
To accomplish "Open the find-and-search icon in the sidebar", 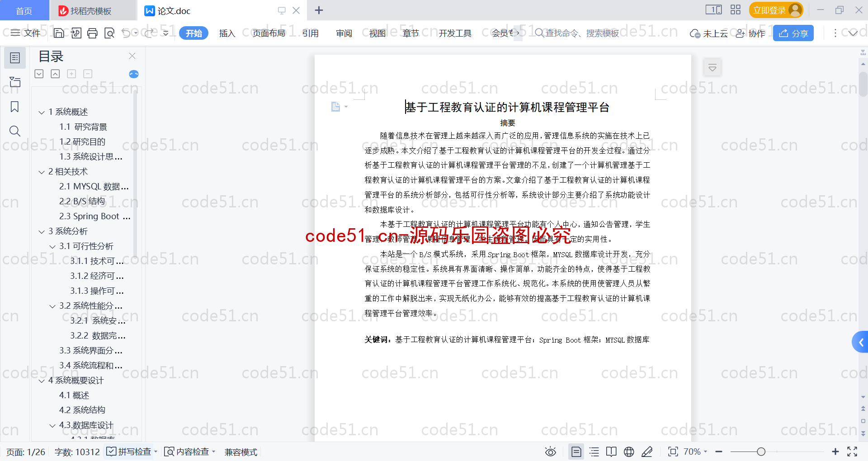I will pyautogui.click(x=15, y=131).
